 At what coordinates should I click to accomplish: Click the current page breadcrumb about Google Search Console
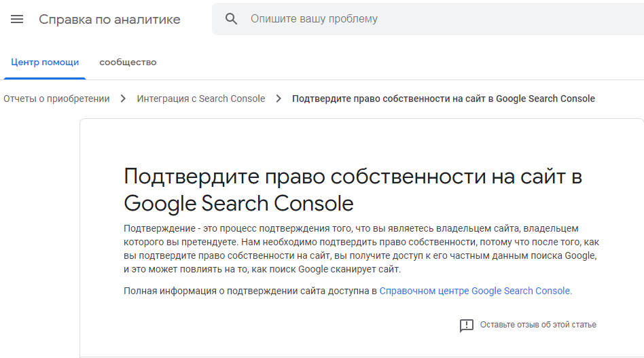[x=443, y=99]
